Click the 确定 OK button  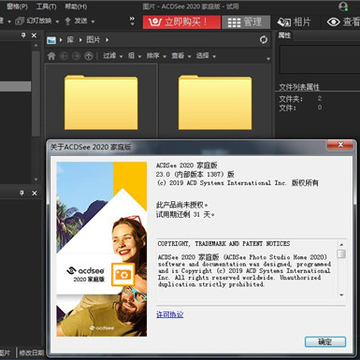click(x=325, y=342)
